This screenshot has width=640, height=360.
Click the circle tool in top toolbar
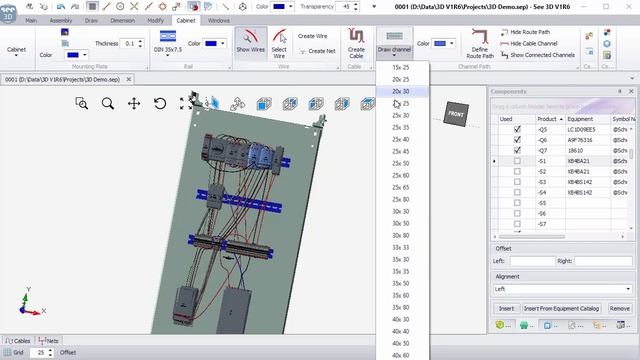[120, 7]
